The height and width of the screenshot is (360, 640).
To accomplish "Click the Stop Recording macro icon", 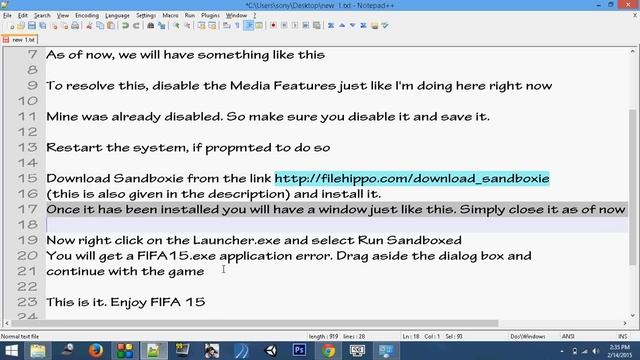I will click(284, 26).
